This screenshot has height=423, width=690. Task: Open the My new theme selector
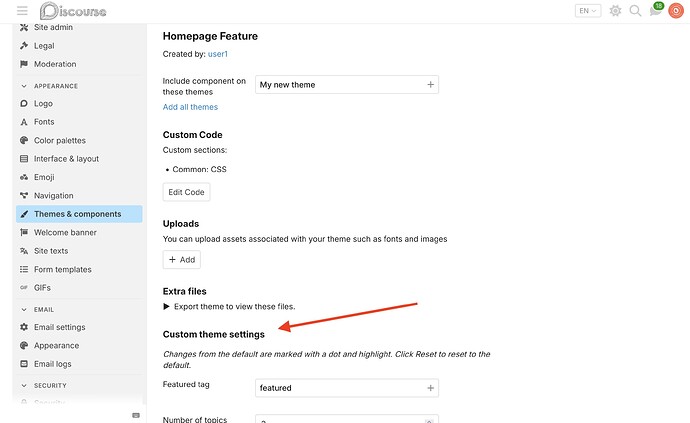(347, 85)
